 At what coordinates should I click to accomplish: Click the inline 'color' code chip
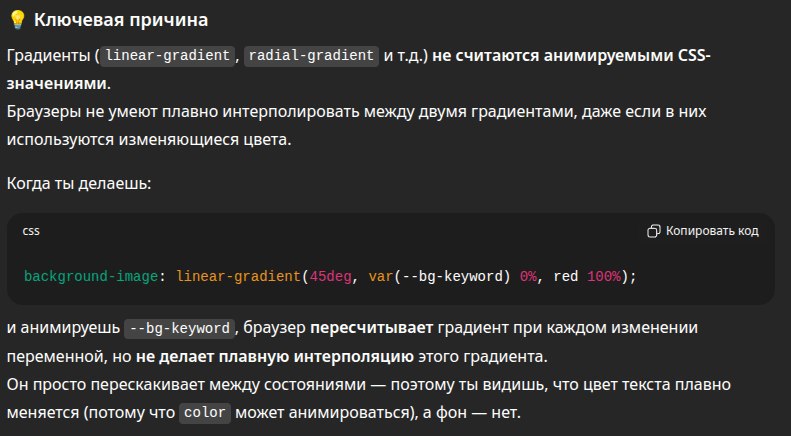coord(205,413)
